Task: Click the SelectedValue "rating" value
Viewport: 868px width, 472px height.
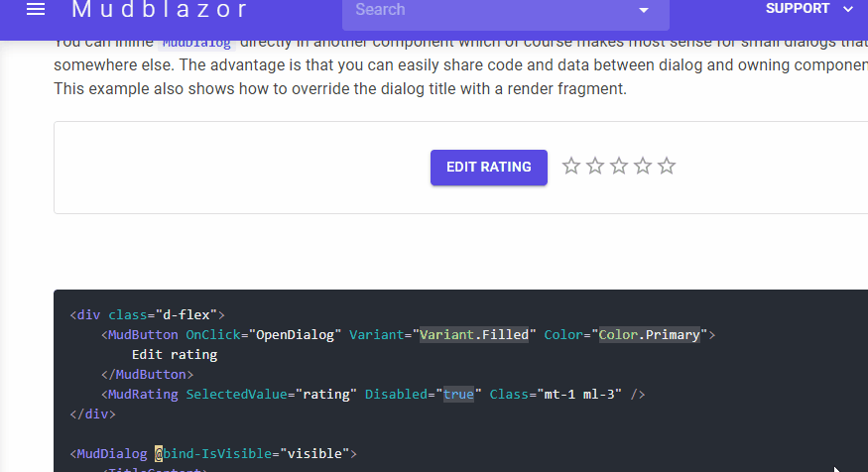Action: (326, 394)
